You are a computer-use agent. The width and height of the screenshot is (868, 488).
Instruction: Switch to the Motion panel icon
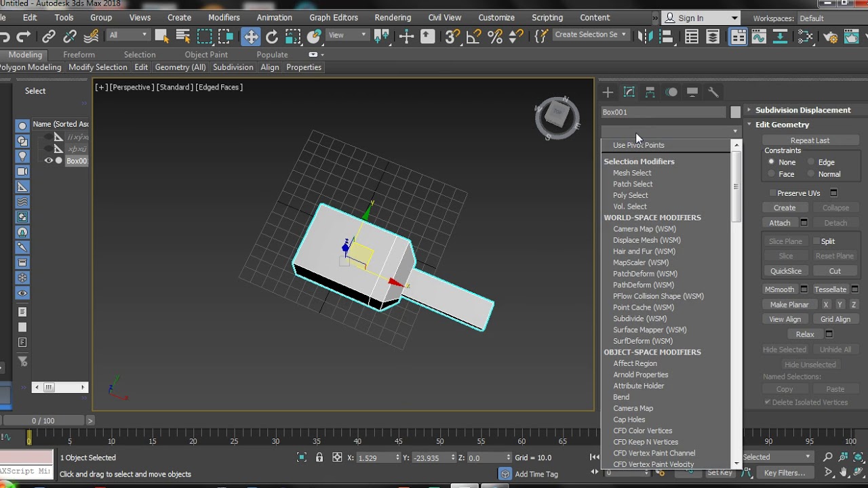[x=671, y=92]
